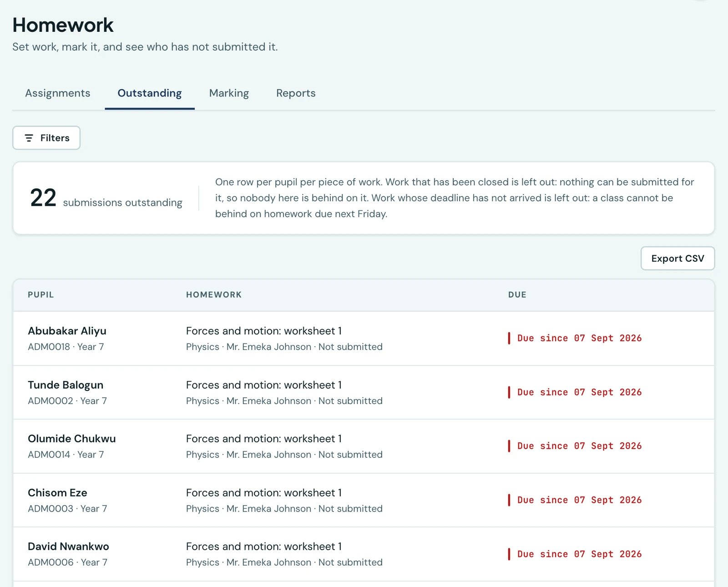Click the DUE column header

click(x=517, y=295)
